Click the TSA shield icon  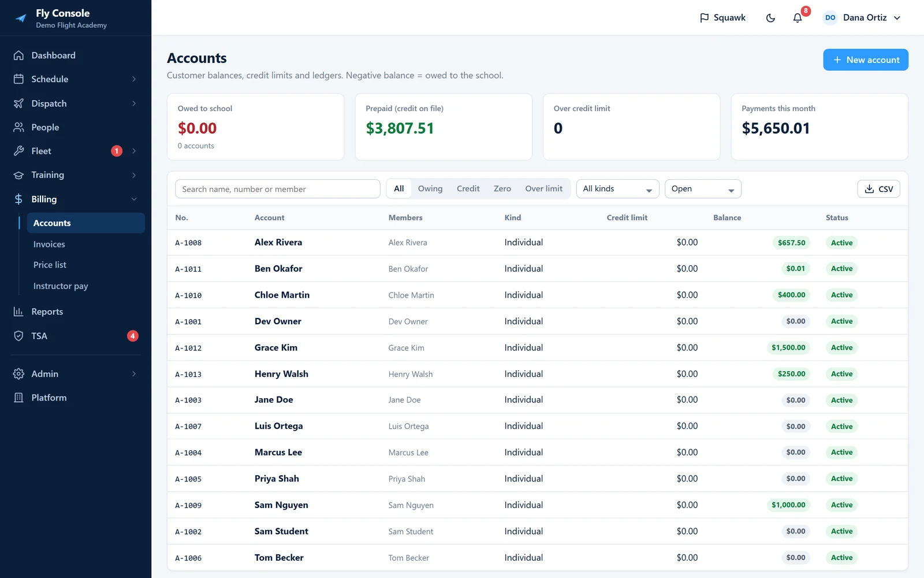pos(18,336)
